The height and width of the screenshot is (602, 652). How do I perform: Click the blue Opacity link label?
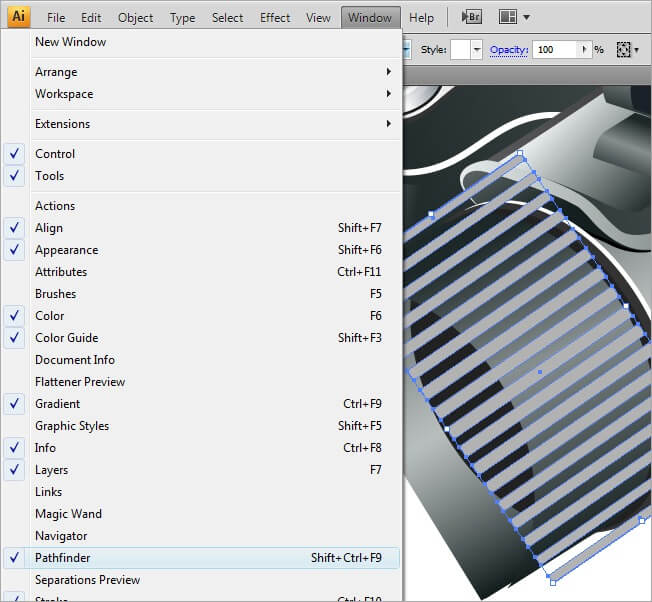[x=508, y=50]
